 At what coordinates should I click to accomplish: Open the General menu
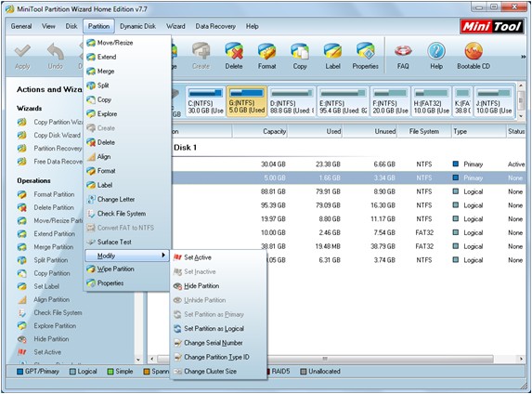click(x=21, y=26)
